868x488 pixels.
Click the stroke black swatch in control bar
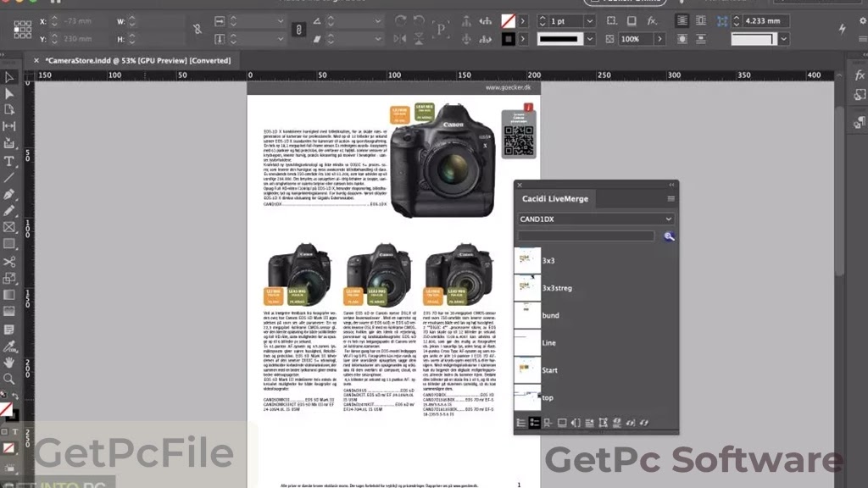pos(508,39)
